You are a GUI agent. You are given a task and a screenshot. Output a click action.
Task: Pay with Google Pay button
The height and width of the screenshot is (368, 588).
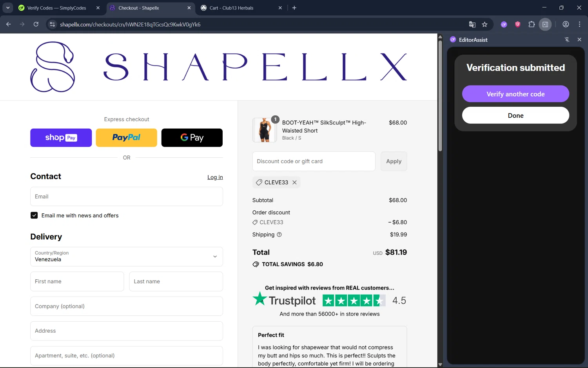(x=192, y=138)
